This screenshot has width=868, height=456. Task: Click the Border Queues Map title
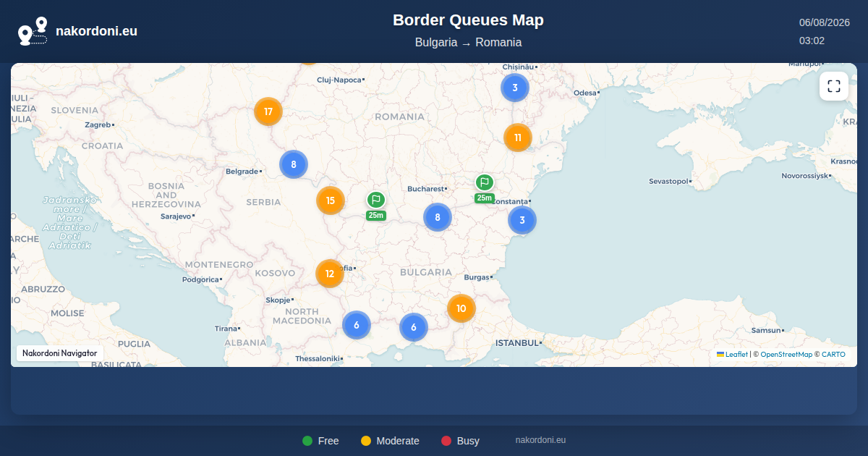[468, 20]
